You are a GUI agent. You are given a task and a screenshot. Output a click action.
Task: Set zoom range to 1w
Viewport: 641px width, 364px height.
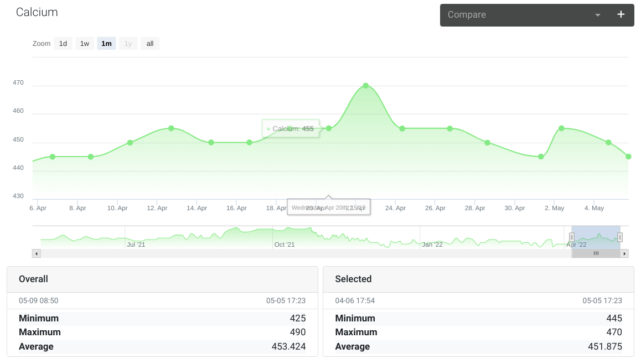pyautogui.click(x=85, y=44)
